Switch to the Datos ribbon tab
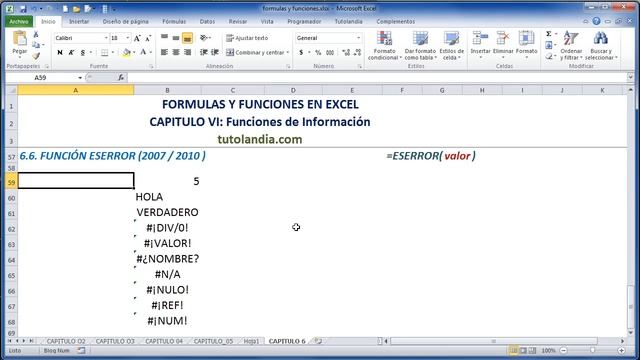Image resolution: width=640 pixels, height=360 pixels. [207, 21]
